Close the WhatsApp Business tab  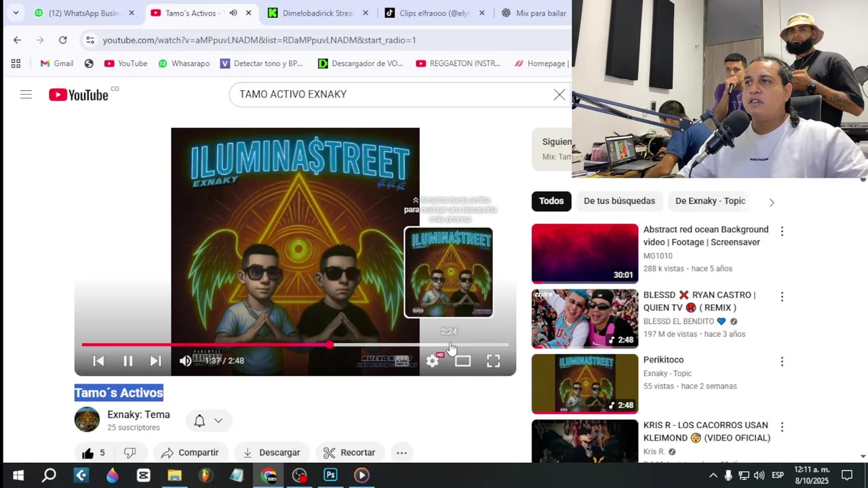pos(132,13)
